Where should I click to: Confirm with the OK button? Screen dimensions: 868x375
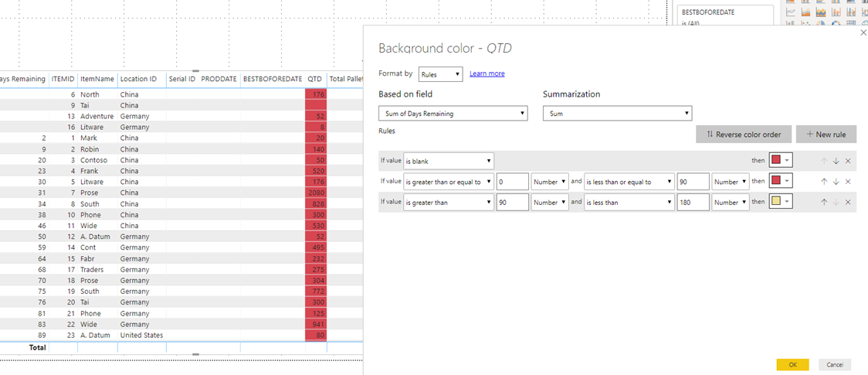click(x=793, y=364)
